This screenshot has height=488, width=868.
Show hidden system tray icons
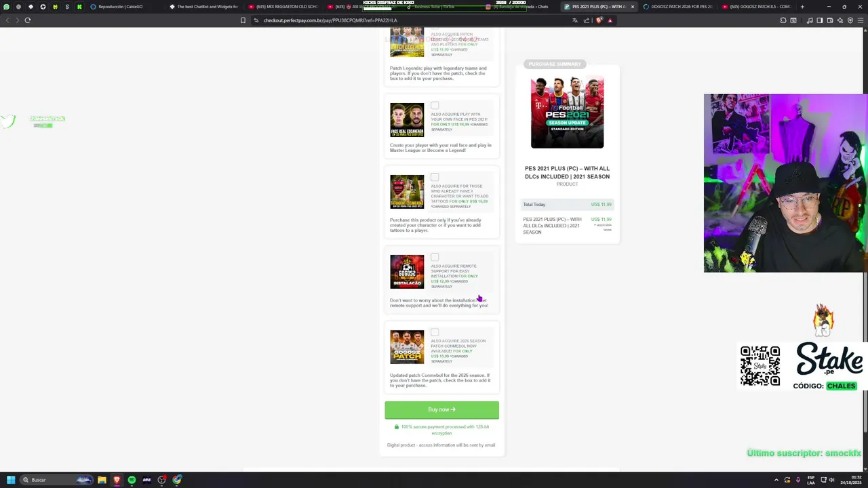[x=776, y=480]
